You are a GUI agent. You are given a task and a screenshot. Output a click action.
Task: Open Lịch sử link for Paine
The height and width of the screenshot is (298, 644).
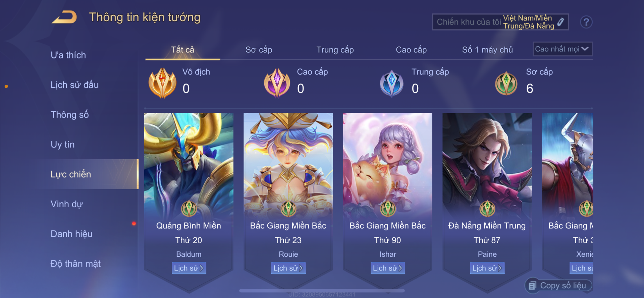[x=487, y=268]
